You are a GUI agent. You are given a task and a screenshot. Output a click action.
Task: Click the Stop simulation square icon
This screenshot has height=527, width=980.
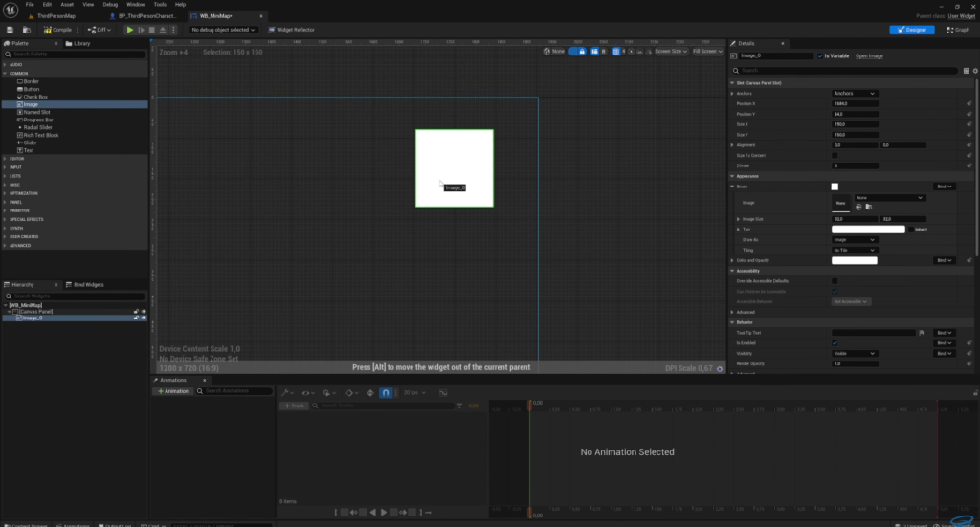[151, 30]
